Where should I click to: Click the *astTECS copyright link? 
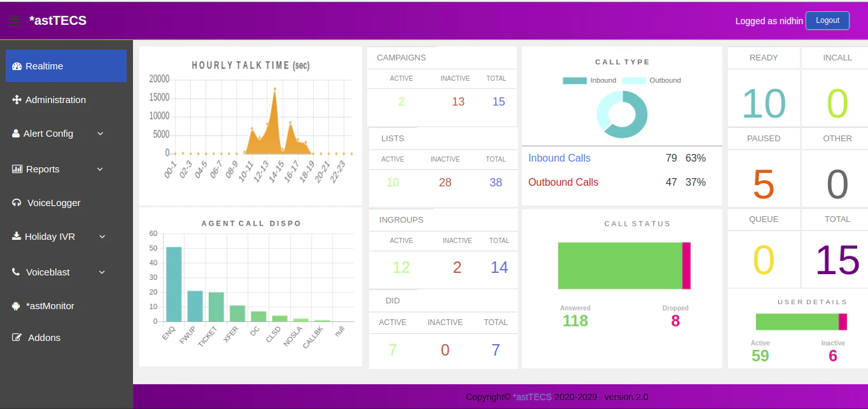pos(533,396)
